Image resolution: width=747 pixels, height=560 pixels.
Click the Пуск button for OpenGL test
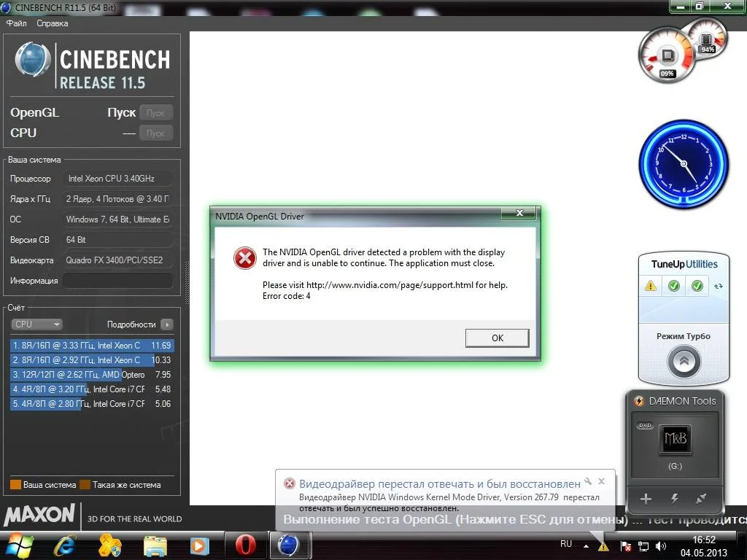pos(156,113)
